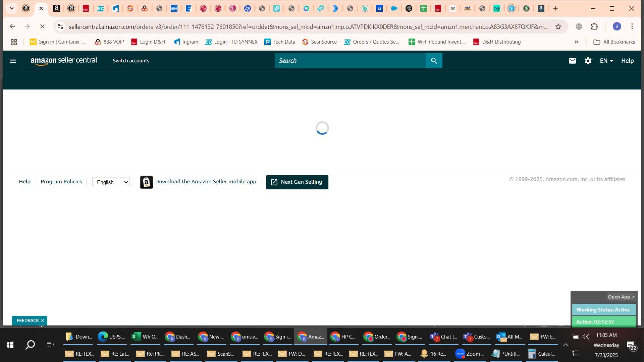Screen dimensions: 644x362
Task: Open the browser extensions puzzle icon
Action: [x=594, y=26]
